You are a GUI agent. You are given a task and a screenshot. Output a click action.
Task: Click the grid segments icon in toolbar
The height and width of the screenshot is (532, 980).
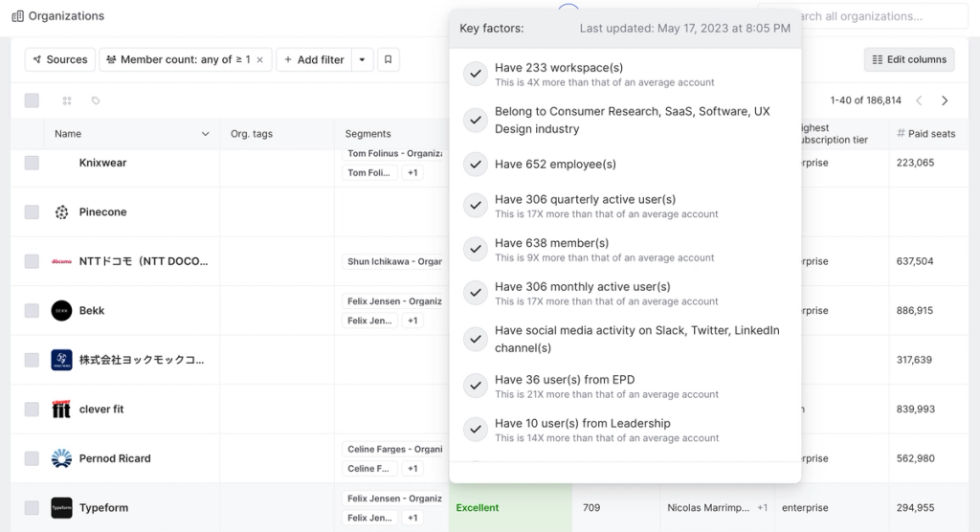(67, 100)
